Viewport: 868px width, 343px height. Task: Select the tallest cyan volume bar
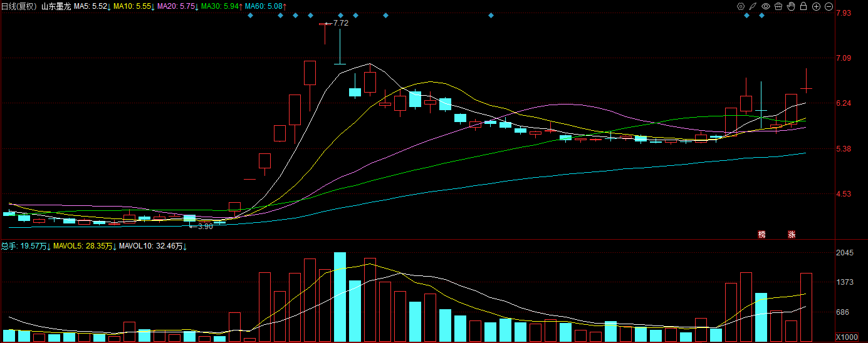coord(340,297)
